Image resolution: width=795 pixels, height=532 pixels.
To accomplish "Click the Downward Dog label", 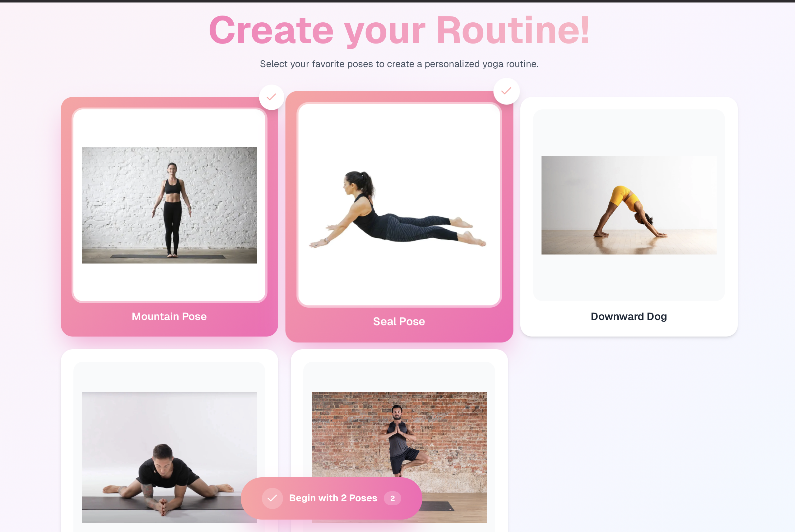I will click(629, 317).
